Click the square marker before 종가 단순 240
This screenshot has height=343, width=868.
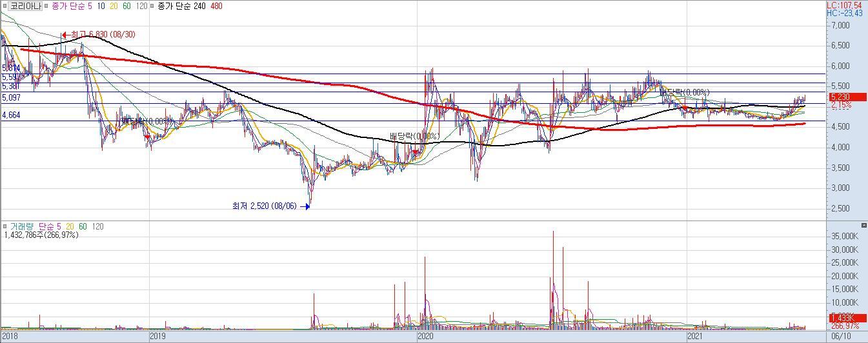(x=153, y=6)
